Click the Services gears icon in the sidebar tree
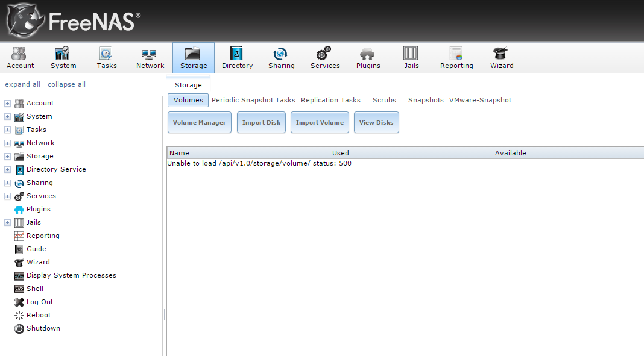This screenshot has width=644, height=356. coord(19,196)
